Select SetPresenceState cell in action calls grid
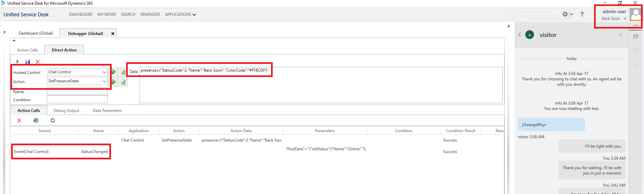644x194 pixels. pos(176,140)
